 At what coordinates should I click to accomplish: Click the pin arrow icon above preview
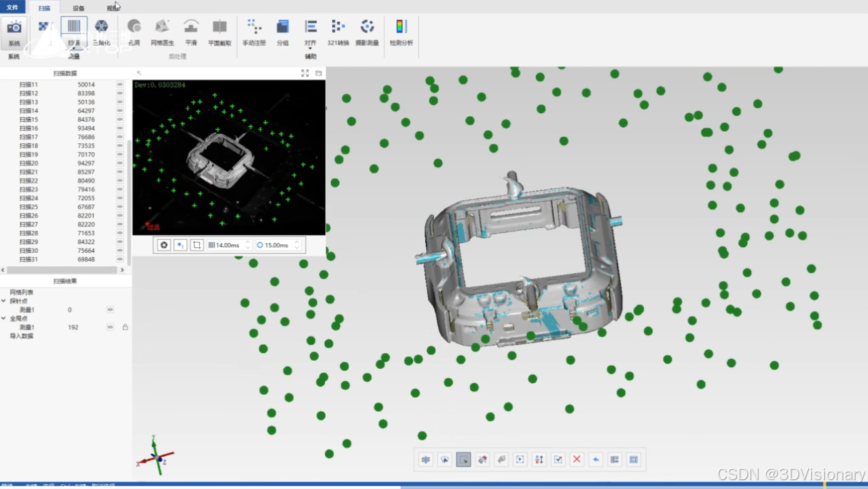point(139,73)
